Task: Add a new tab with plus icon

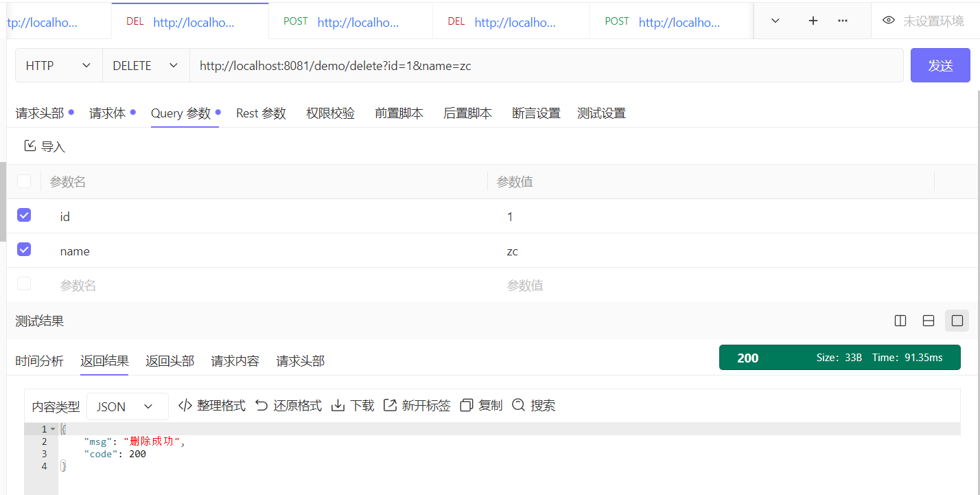Action: click(x=813, y=21)
